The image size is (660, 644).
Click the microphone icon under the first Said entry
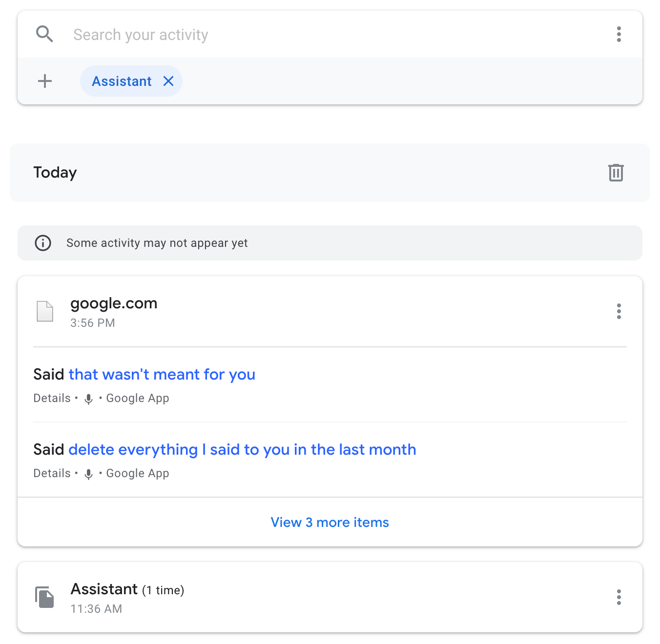88,399
